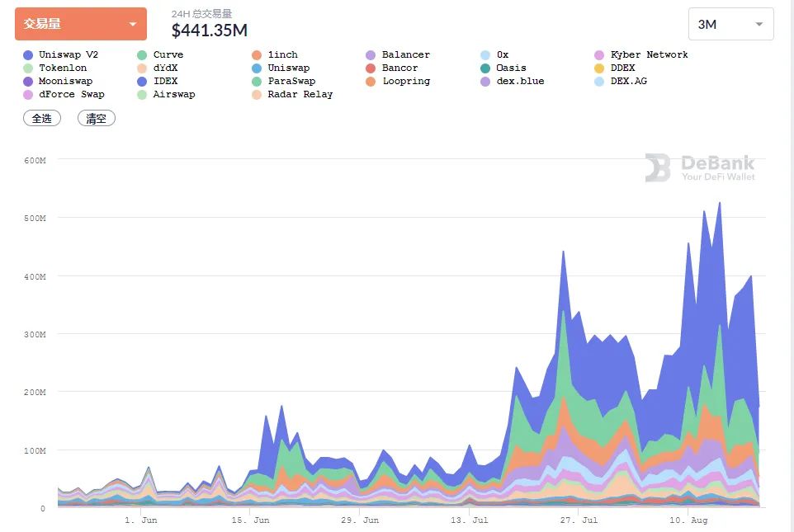Viewport: 794px width, 532px height.
Task: Click the 全选 select-all button
Action: pyautogui.click(x=42, y=119)
